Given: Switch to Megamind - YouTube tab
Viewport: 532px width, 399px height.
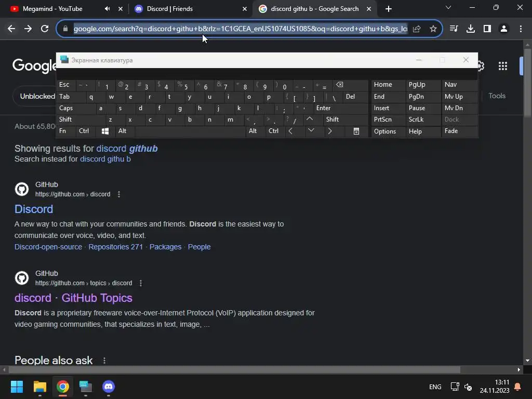Looking at the screenshot, I should click(52, 9).
